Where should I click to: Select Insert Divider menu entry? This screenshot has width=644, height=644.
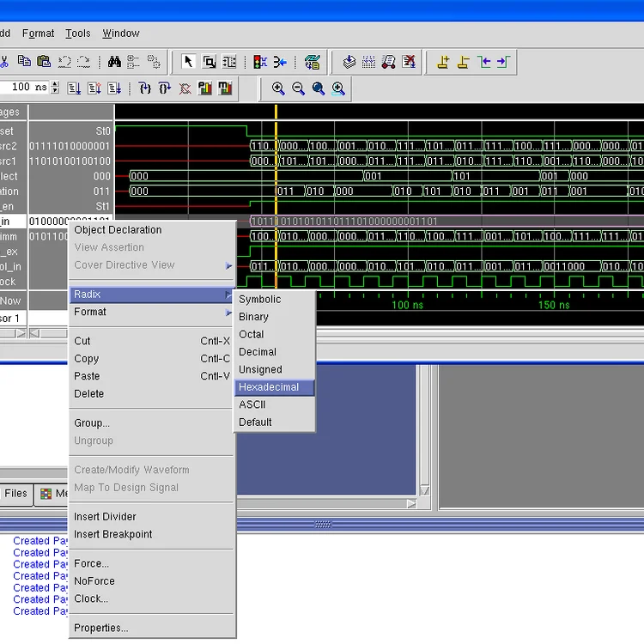coord(152,517)
